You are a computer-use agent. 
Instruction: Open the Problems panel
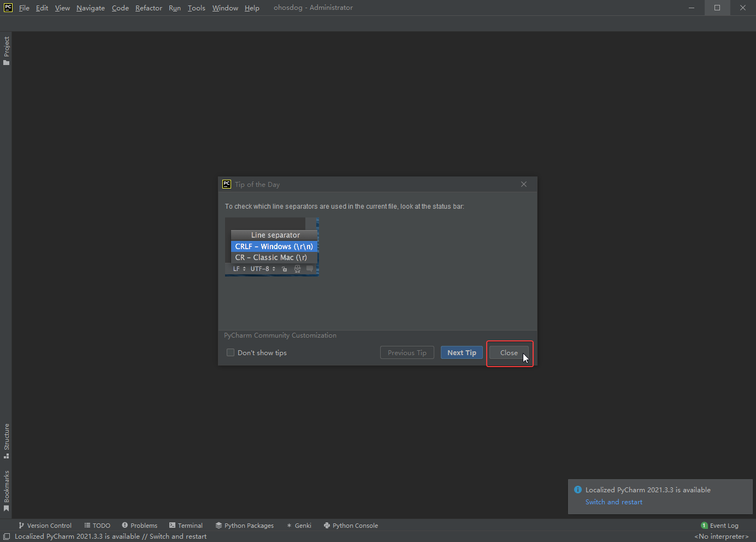click(139, 526)
